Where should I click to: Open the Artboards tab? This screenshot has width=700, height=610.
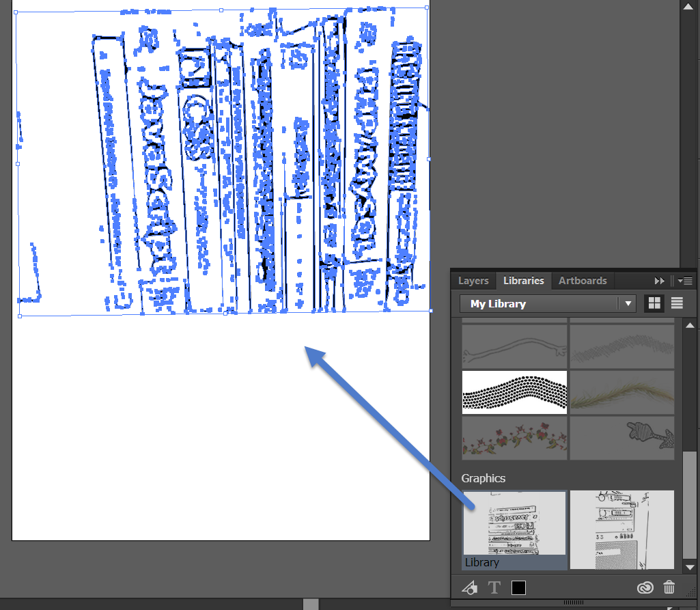click(583, 281)
